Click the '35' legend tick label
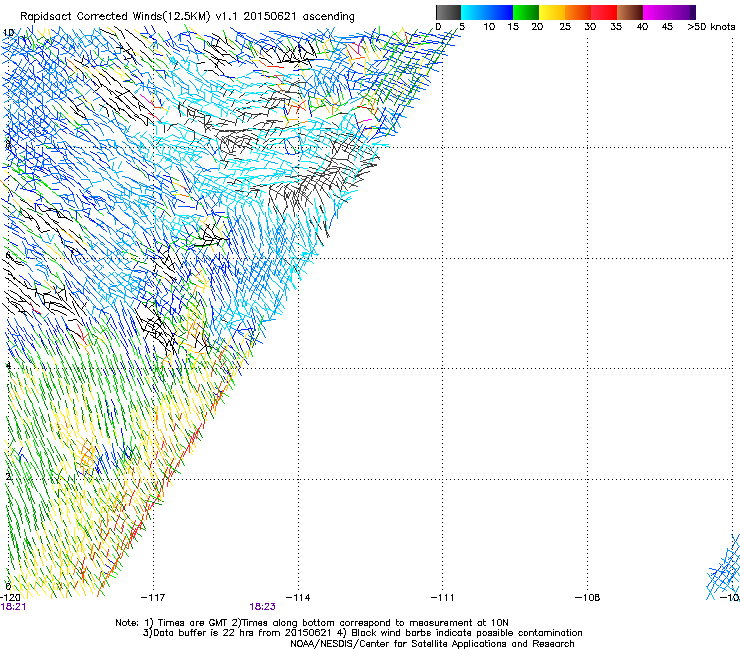 point(616,27)
